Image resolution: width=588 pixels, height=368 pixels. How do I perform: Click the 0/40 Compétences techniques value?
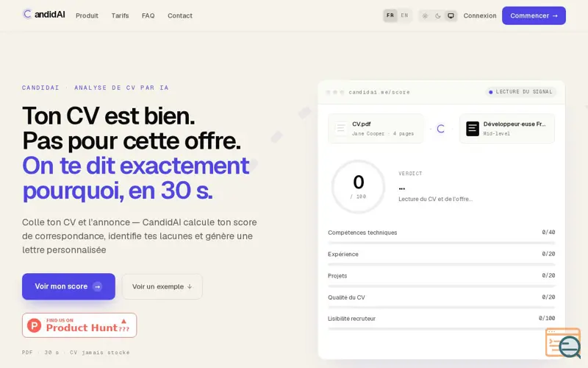pyautogui.click(x=548, y=232)
